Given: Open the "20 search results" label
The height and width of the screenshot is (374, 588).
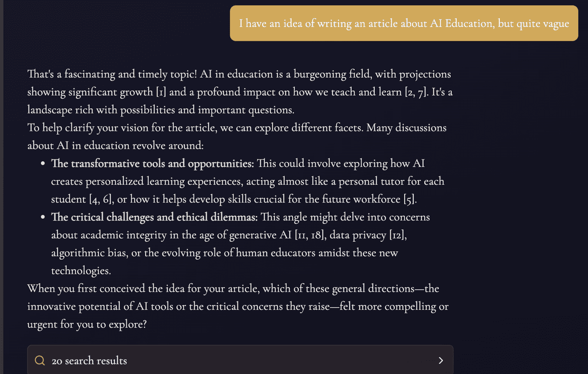Looking at the screenshot, I should 89,361.
